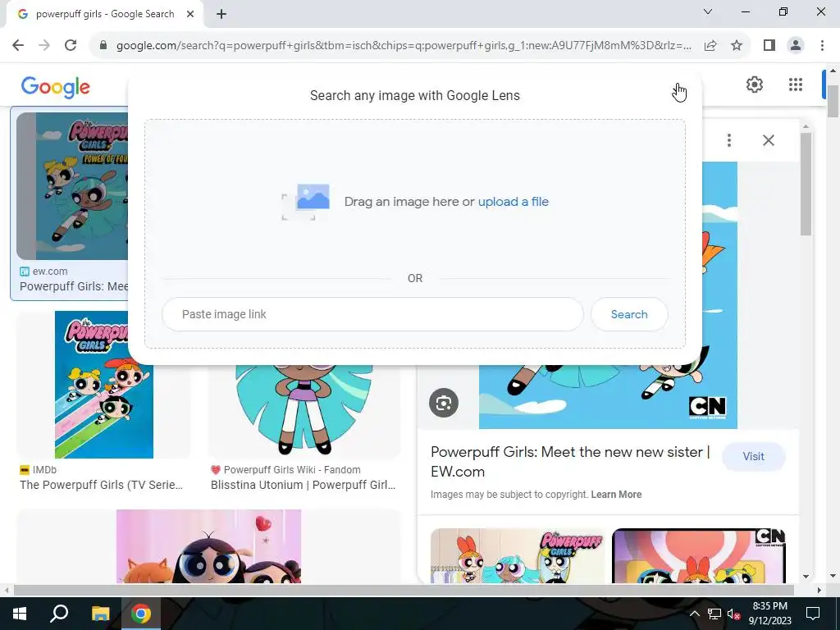Search inside image with Lens icon

tap(444, 403)
